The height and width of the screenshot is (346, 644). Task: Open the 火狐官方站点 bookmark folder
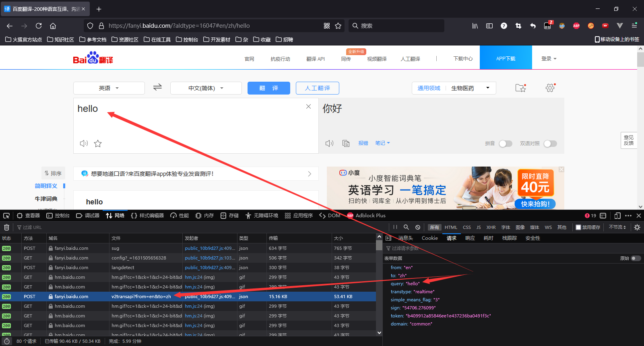(x=24, y=39)
